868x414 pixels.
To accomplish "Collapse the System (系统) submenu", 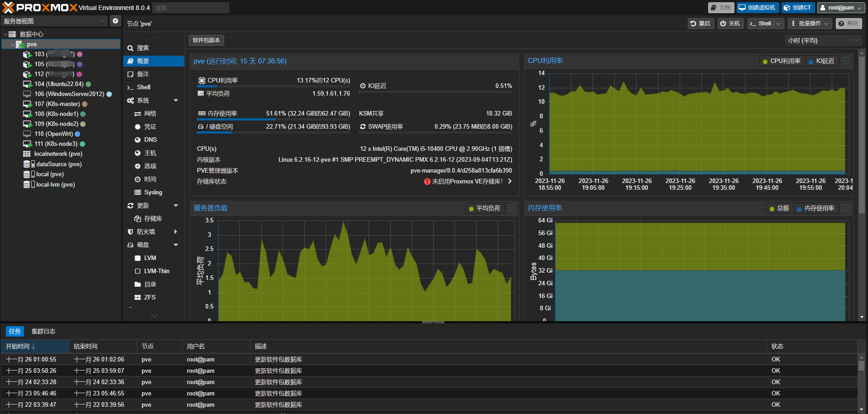I will pos(176,101).
